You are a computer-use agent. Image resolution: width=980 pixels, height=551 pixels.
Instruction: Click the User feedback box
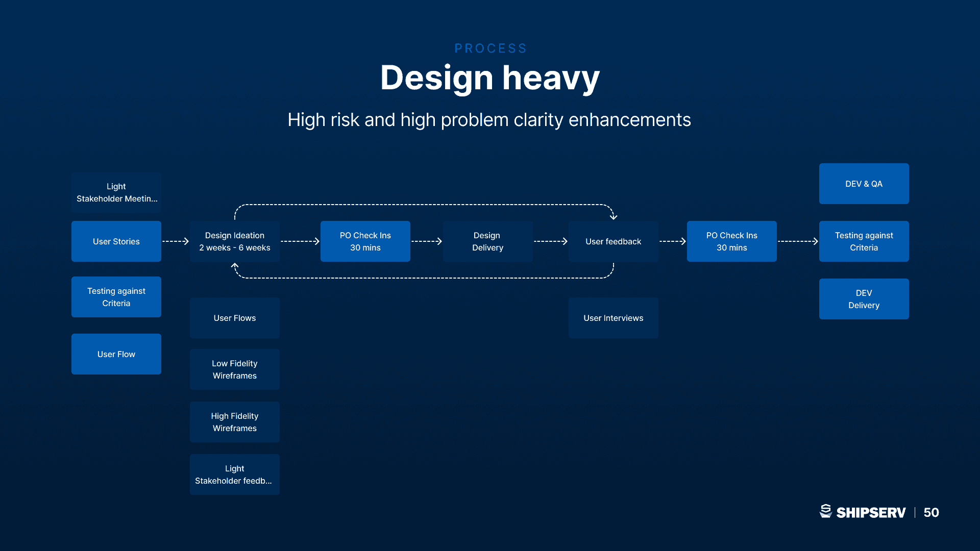click(x=614, y=241)
